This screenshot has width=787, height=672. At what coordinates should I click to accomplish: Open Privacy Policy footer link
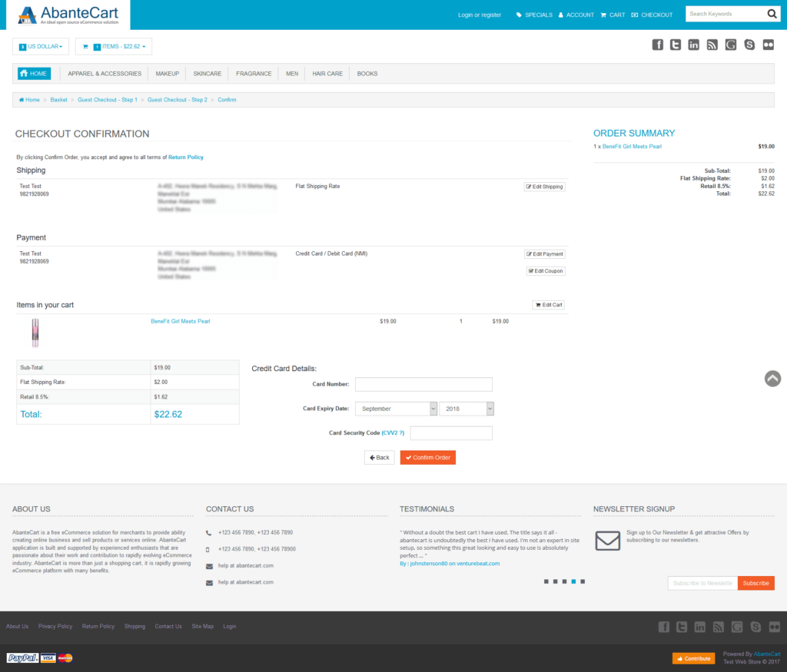click(x=55, y=627)
